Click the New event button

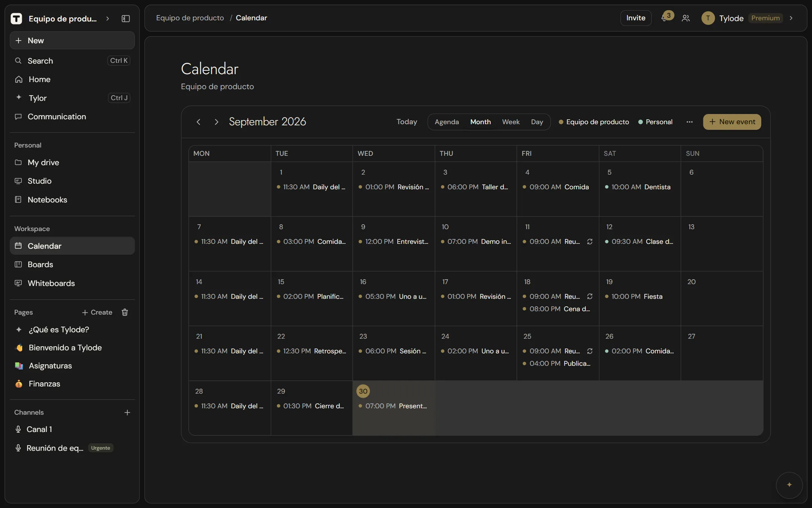click(x=732, y=122)
